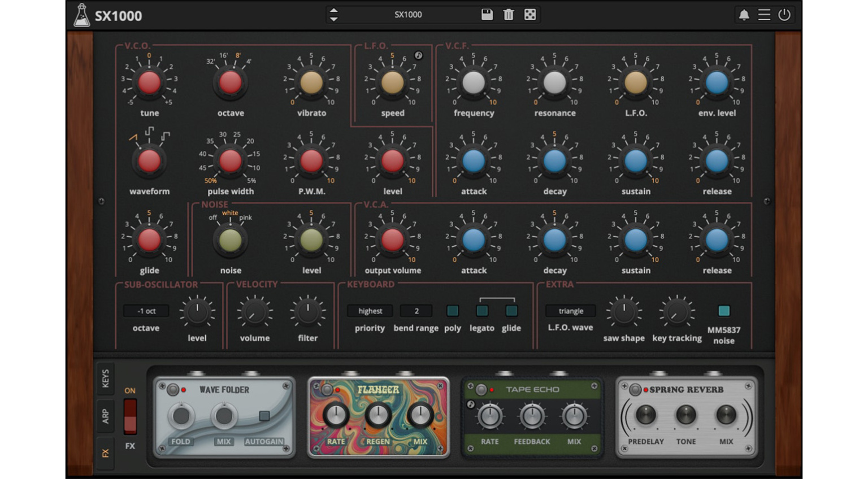Click the power icon to bypass the plugin
868x479 pixels.
784,15
